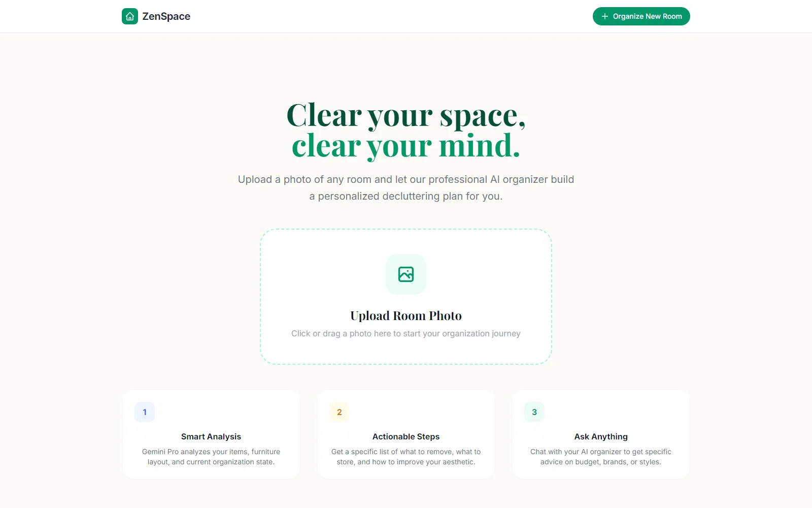Screen dimensions: 812x508
Task: Click the ZenSpace brand name text
Action: click(166, 16)
